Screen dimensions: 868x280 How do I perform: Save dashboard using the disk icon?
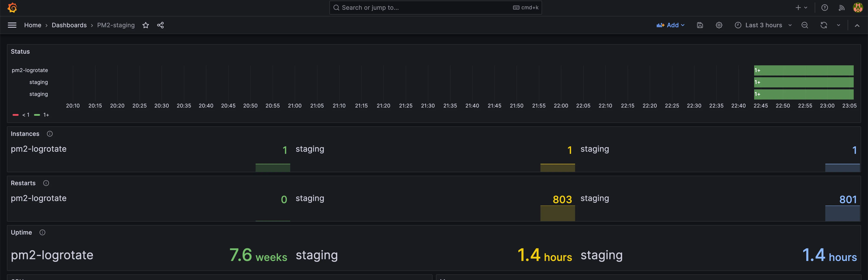pyautogui.click(x=700, y=25)
